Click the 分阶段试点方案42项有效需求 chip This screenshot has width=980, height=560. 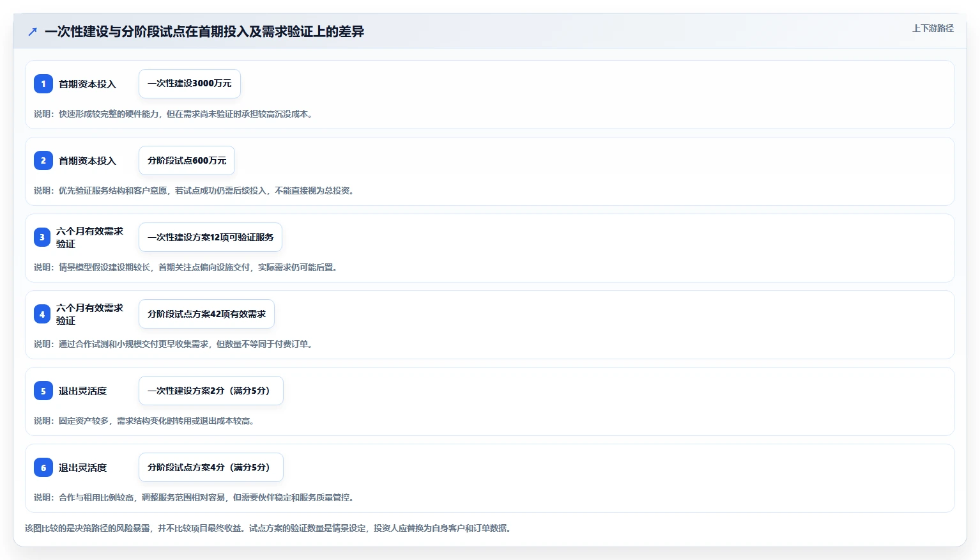tap(206, 314)
